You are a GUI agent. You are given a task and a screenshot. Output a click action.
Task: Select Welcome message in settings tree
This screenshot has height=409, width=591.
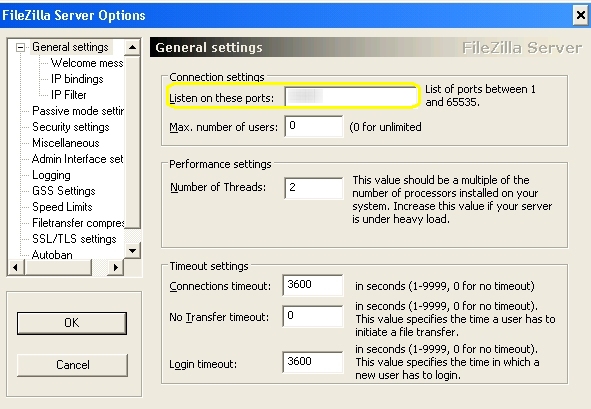click(87, 63)
